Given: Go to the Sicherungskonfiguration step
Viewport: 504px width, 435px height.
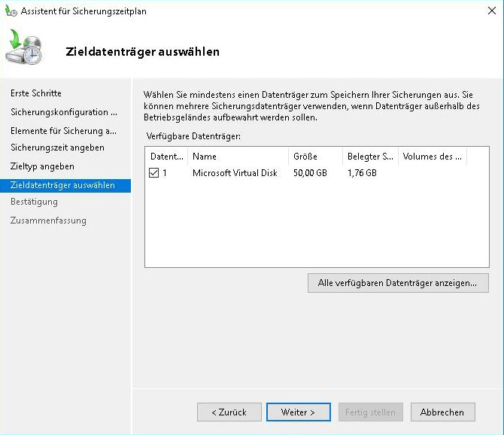Looking at the screenshot, I should [64, 112].
